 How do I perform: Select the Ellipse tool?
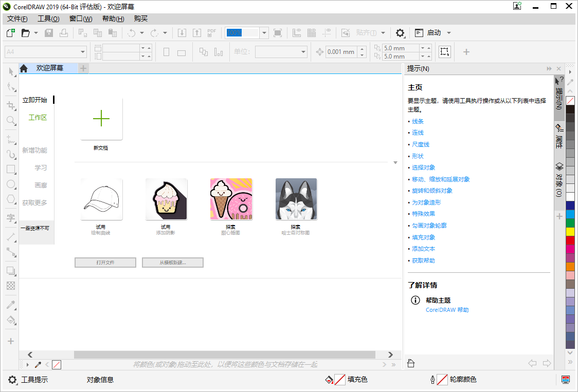click(11, 184)
